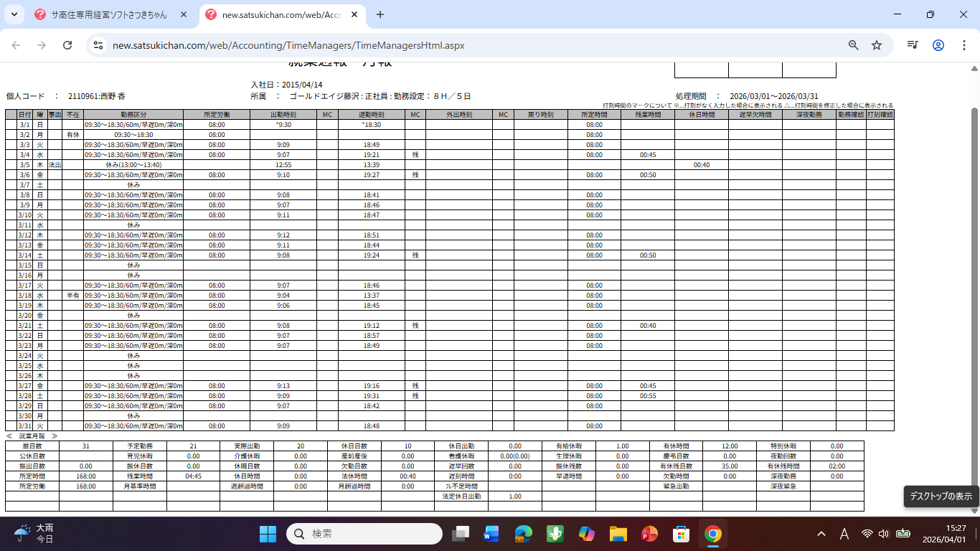Open the Chrome profile avatar icon
This screenshot has height=551, width=980.
click(x=938, y=45)
